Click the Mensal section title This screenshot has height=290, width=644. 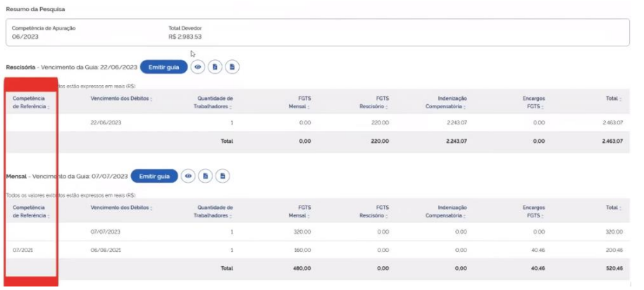point(16,177)
